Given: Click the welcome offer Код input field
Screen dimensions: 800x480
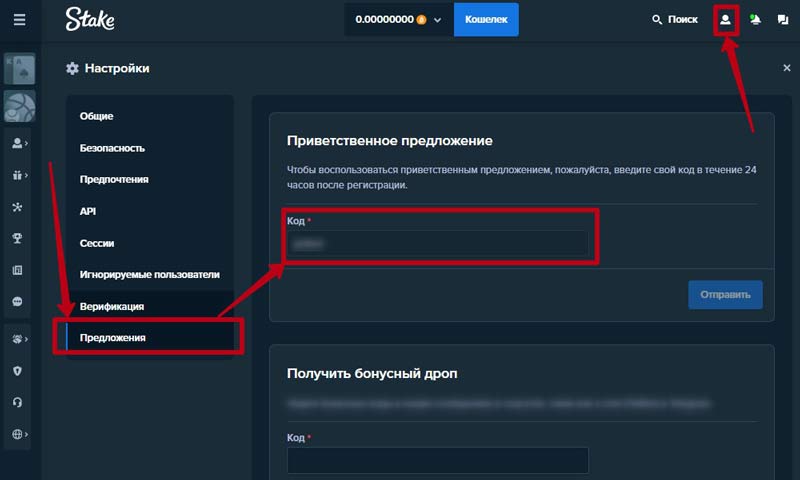Looking at the screenshot, I should (x=437, y=244).
